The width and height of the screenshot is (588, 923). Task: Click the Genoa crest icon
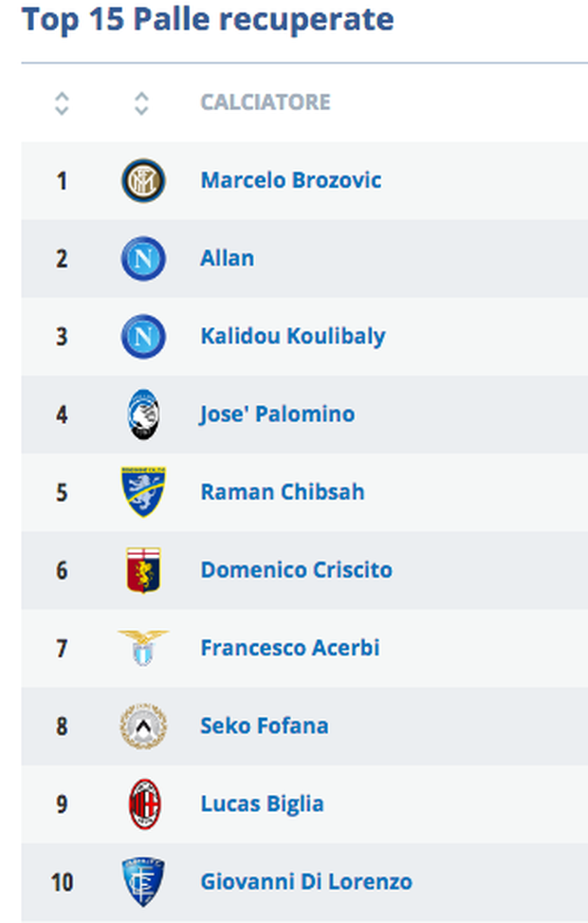click(143, 570)
